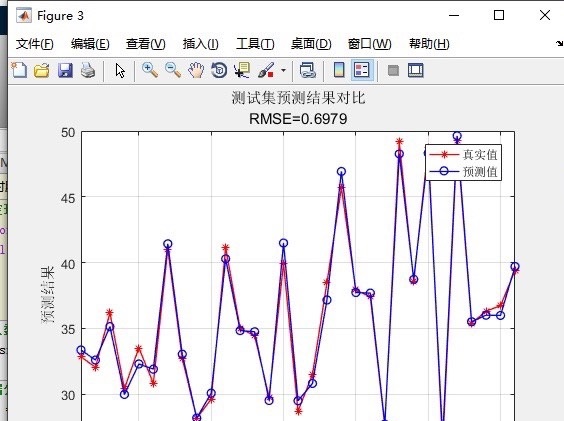Toggle the Insert Legend toolbar button
The height and width of the screenshot is (421, 564).
point(361,70)
